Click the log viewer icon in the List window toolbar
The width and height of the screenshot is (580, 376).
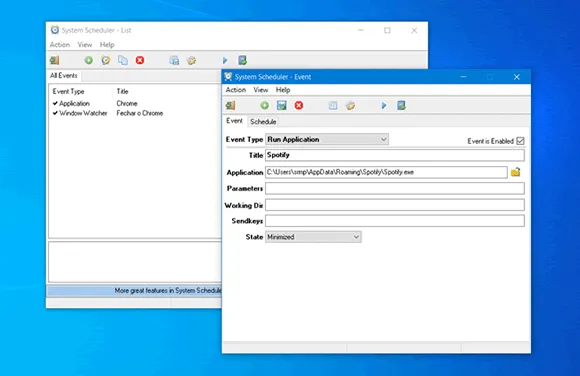174,60
